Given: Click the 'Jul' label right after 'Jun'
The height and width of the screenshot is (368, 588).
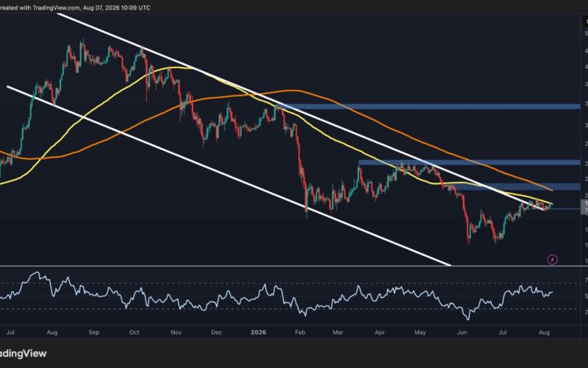Looking at the screenshot, I should (x=503, y=333).
